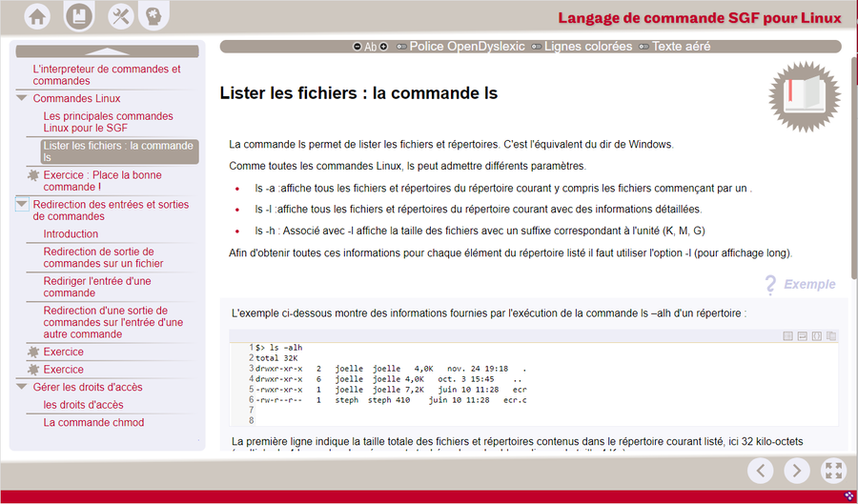858x504 pixels.
Task: Toggle Police OpenDyslexic font
Action: [460, 47]
